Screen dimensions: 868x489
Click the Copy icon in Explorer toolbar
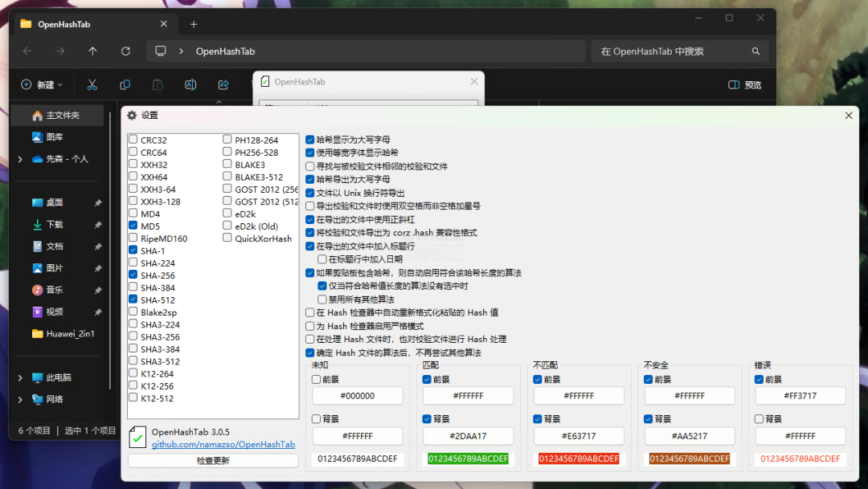click(x=125, y=84)
